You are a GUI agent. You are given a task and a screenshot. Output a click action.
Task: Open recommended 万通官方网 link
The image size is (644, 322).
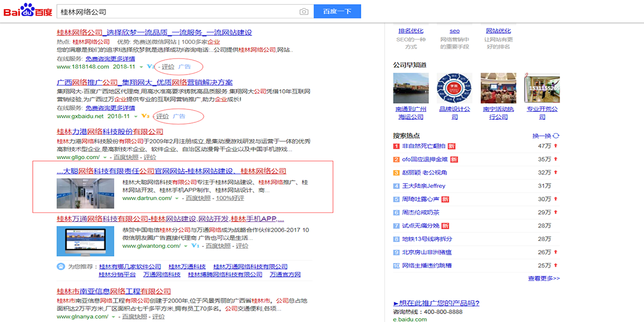pos(285,275)
